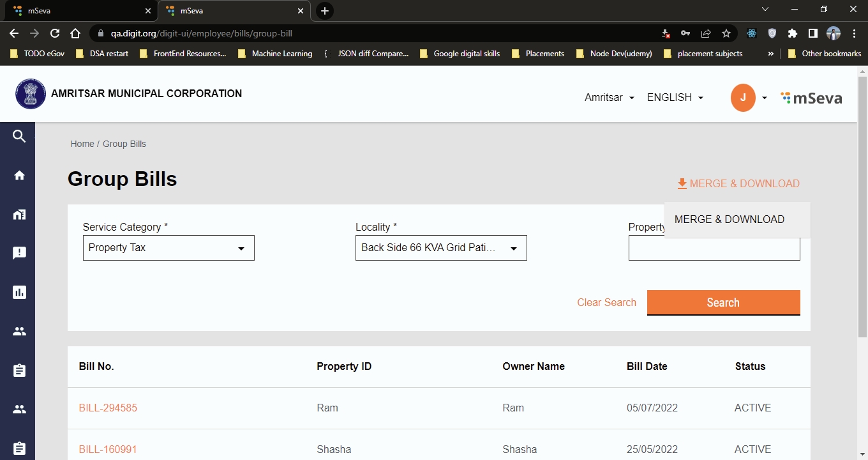The width and height of the screenshot is (868, 460).
Task: Open the Amritsar city selector dropdown
Action: click(x=609, y=98)
